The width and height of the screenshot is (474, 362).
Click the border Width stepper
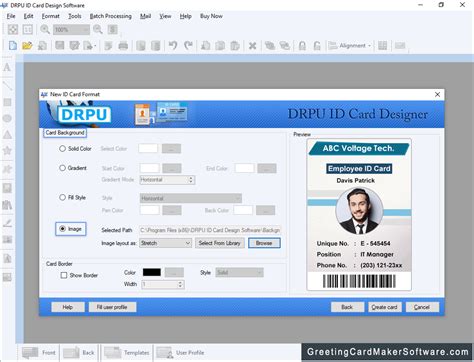click(x=180, y=284)
